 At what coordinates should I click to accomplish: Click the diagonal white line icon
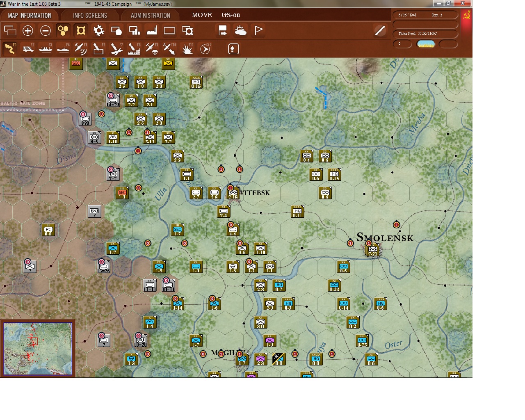pyautogui.click(x=380, y=30)
